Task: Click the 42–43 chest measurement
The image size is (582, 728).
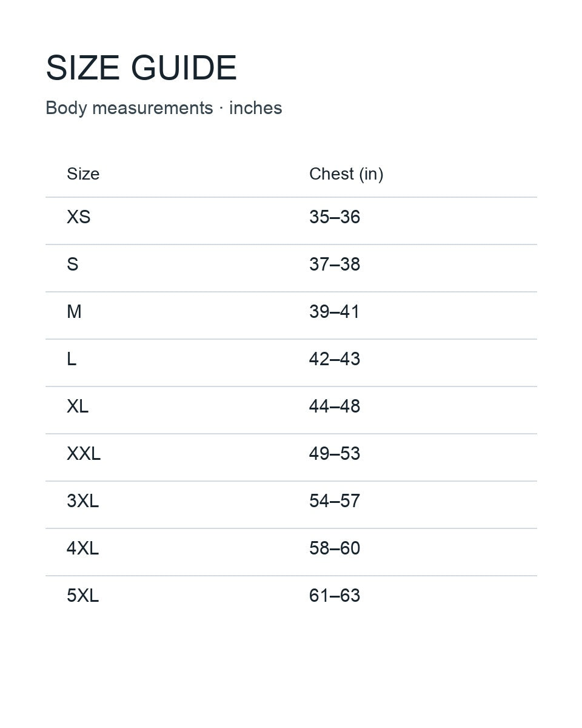Action: point(335,359)
